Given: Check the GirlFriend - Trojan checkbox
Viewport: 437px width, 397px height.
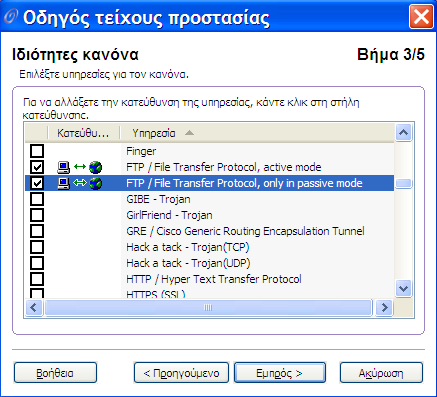Looking at the screenshot, I should (x=37, y=215).
